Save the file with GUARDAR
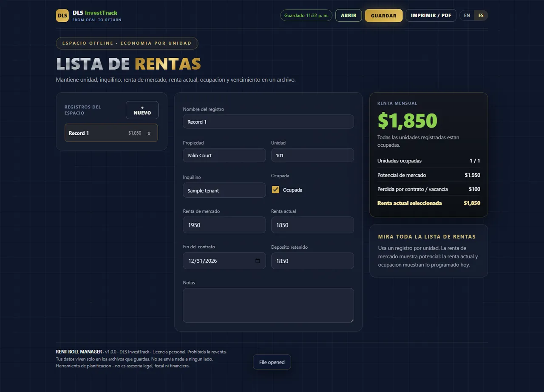 [x=384, y=16]
